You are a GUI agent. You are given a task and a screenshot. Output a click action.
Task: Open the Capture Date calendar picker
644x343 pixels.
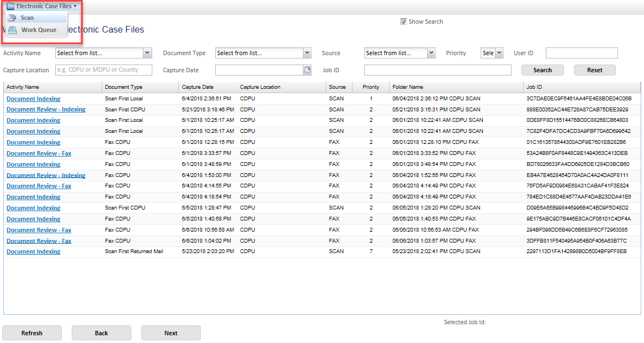point(307,70)
